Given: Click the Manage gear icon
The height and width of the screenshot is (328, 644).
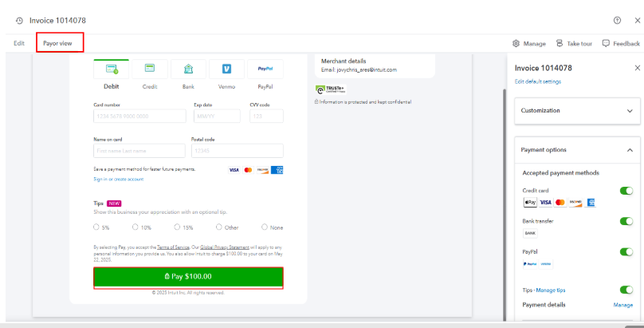Looking at the screenshot, I should 516,43.
